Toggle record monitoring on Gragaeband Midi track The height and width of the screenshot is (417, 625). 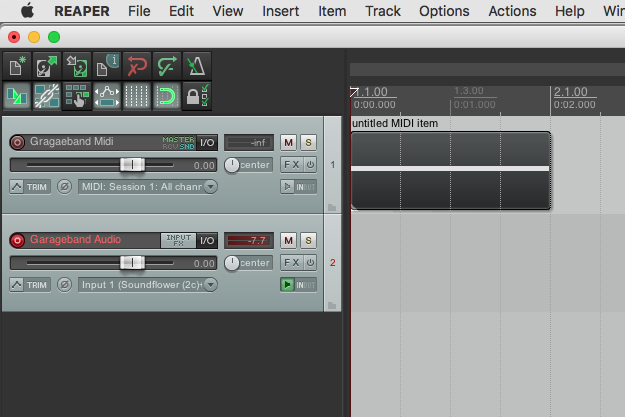pyautogui.click(x=287, y=187)
